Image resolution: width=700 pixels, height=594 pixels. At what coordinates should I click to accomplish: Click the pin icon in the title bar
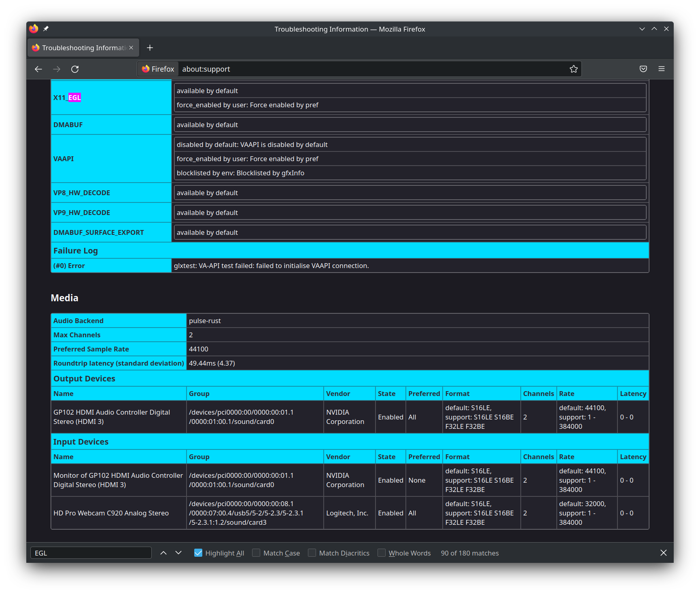(46, 29)
